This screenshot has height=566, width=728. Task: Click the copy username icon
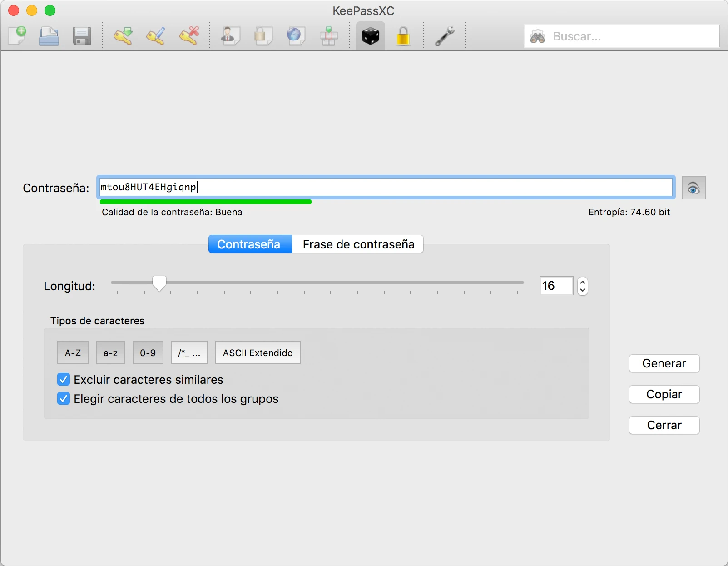pyautogui.click(x=230, y=36)
